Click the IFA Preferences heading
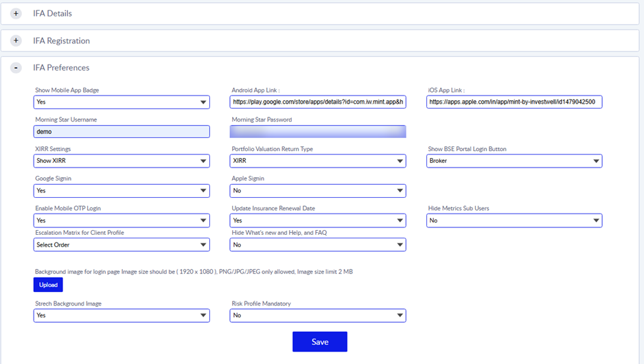Image resolution: width=644 pixels, height=364 pixels. point(61,67)
